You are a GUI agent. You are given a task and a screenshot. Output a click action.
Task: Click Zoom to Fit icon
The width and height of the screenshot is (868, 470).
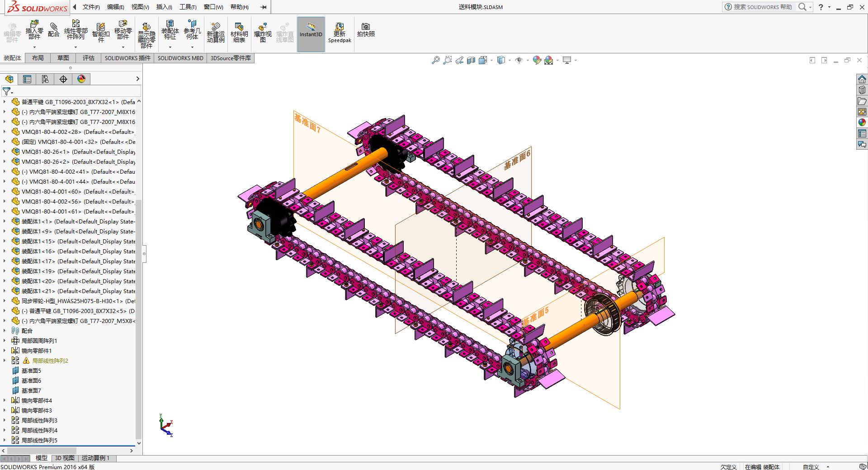[x=436, y=60]
